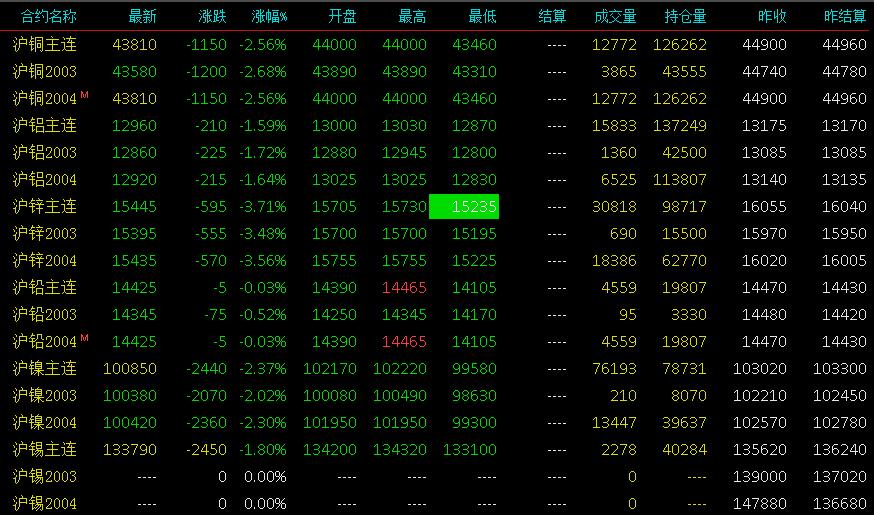
Task: Click the 开盘 column header
Action: pyautogui.click(x=342, y=17)
